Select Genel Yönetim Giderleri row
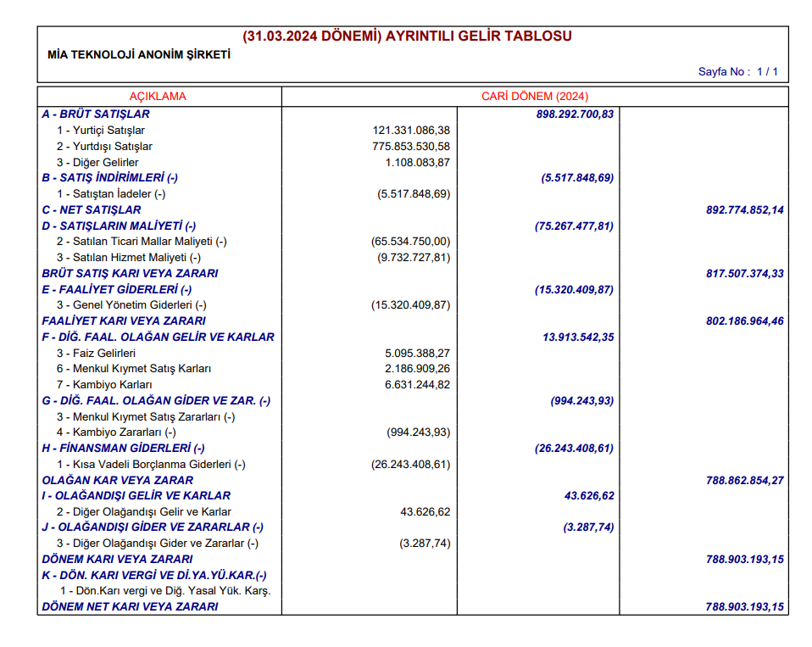 coord(131,305)
